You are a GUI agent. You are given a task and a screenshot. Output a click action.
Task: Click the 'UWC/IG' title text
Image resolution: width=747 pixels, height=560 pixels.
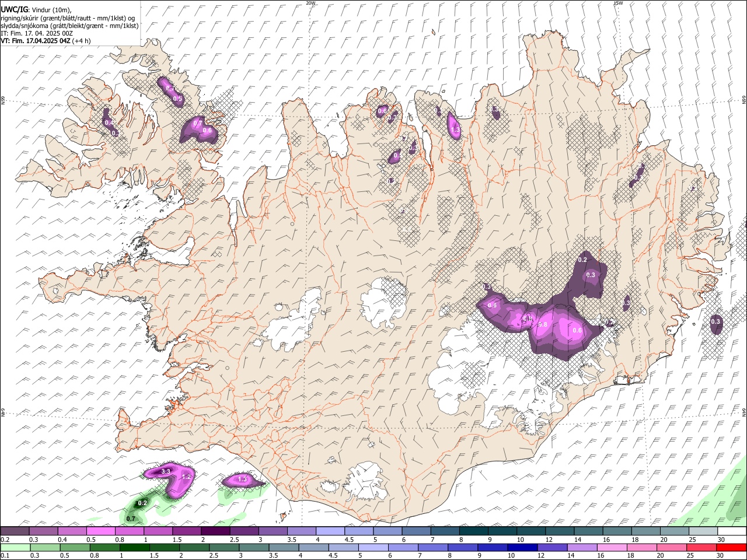pyautogui.click(x=14, y=9)
